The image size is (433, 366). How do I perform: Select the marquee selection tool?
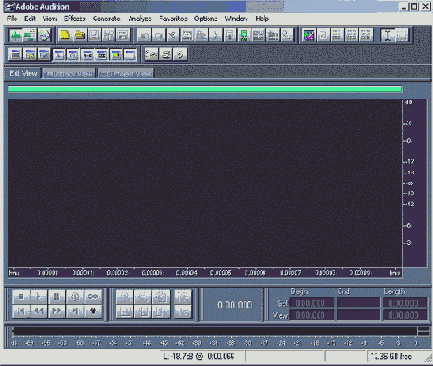click(402, 35)
